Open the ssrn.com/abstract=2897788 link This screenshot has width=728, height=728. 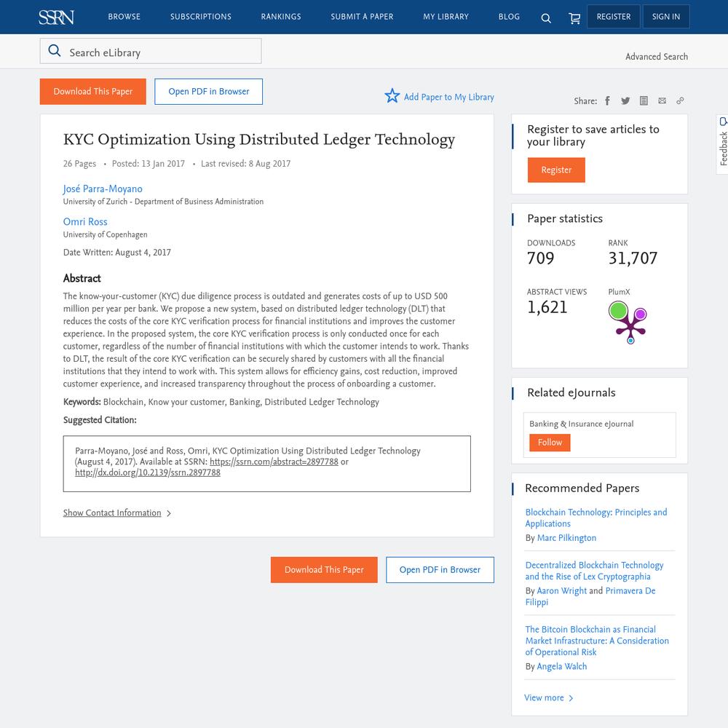click(x=274, y=462)
